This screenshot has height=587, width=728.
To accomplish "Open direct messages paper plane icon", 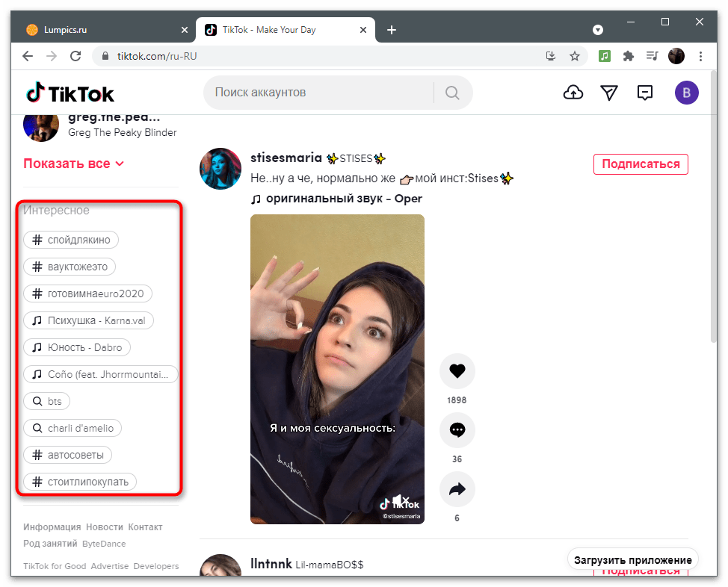I will click(608, 93).
